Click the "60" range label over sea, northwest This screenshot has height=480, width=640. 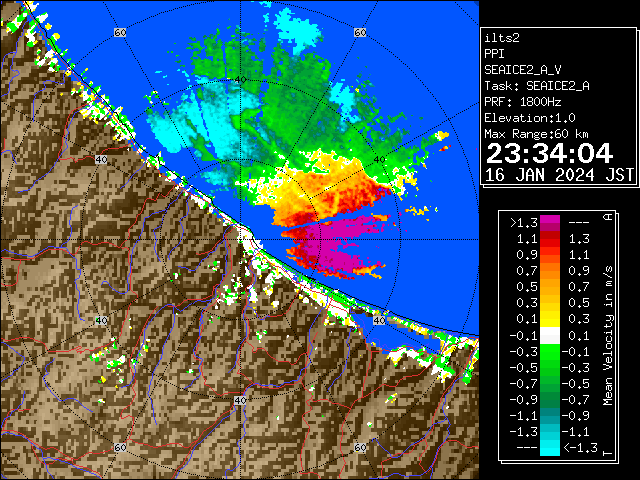point(120,33)
